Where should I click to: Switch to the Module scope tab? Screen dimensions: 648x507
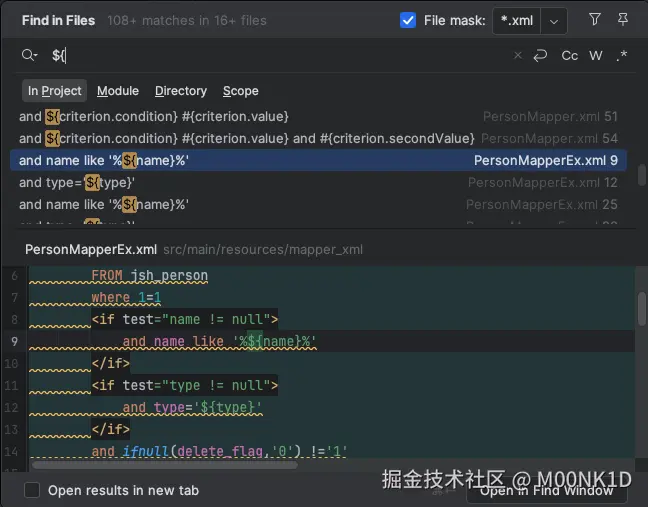point(118,91)
